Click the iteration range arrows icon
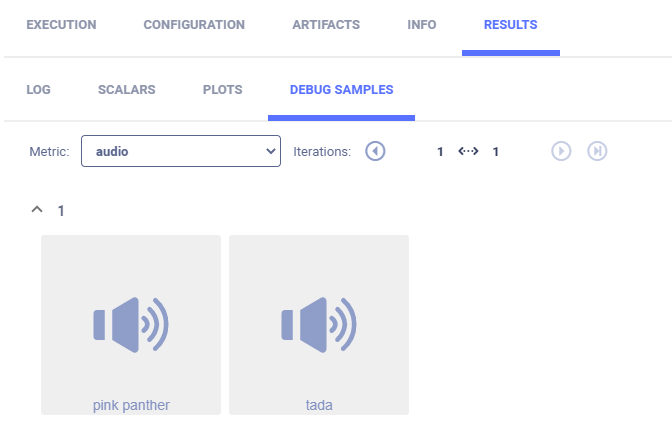This screenshot has width=672, height=439. tap(468, 151)
